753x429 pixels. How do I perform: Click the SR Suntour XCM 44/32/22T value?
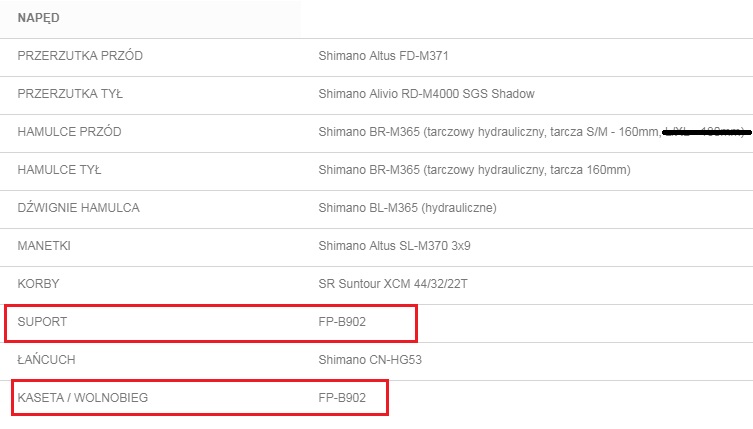(x=393, y=284)
